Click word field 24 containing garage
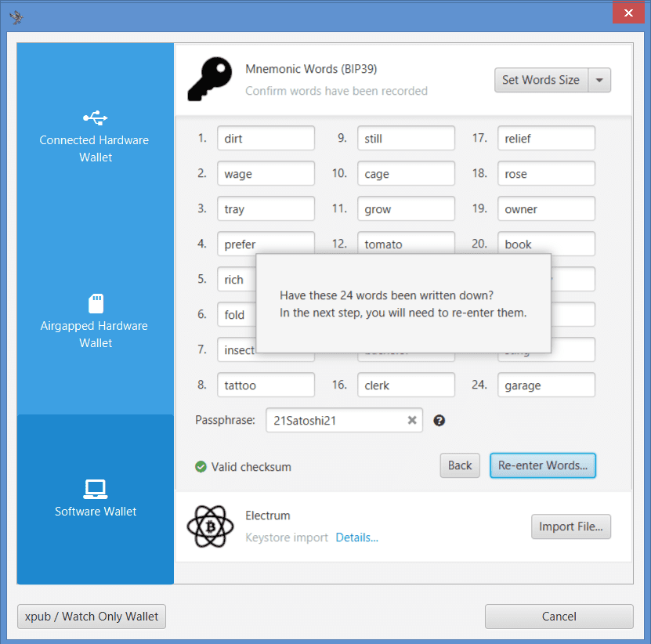Viewport: 651px width, 644px height. coord(546,385)
